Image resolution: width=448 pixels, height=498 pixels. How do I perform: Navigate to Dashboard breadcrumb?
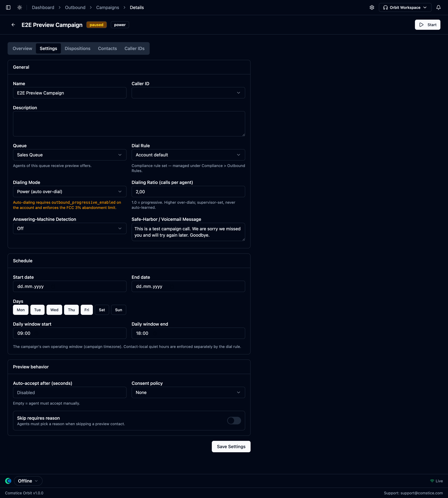click(x=43, y=7)
